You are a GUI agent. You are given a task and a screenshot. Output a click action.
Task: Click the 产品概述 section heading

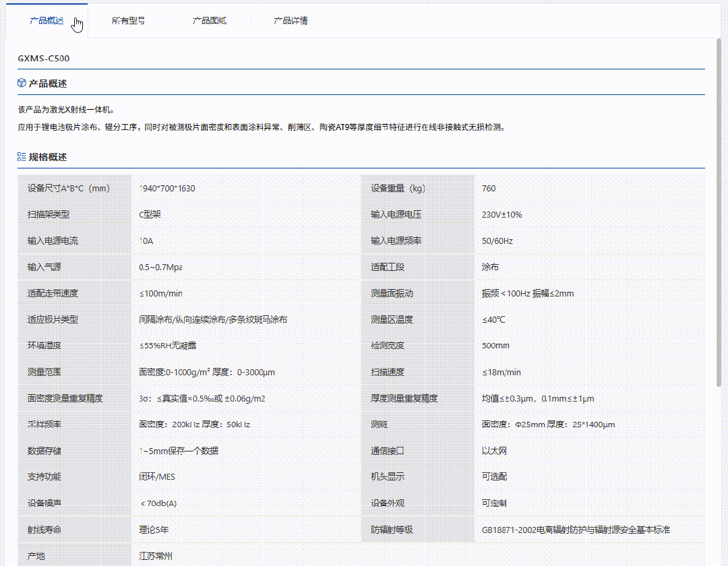[48, 84]
